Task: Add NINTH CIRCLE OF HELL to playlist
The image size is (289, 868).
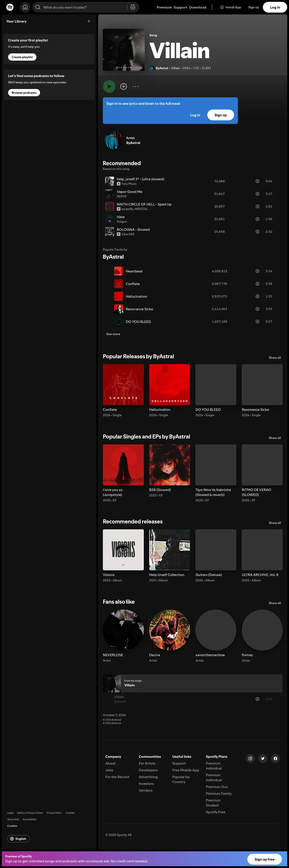Action: coord(257,207)
